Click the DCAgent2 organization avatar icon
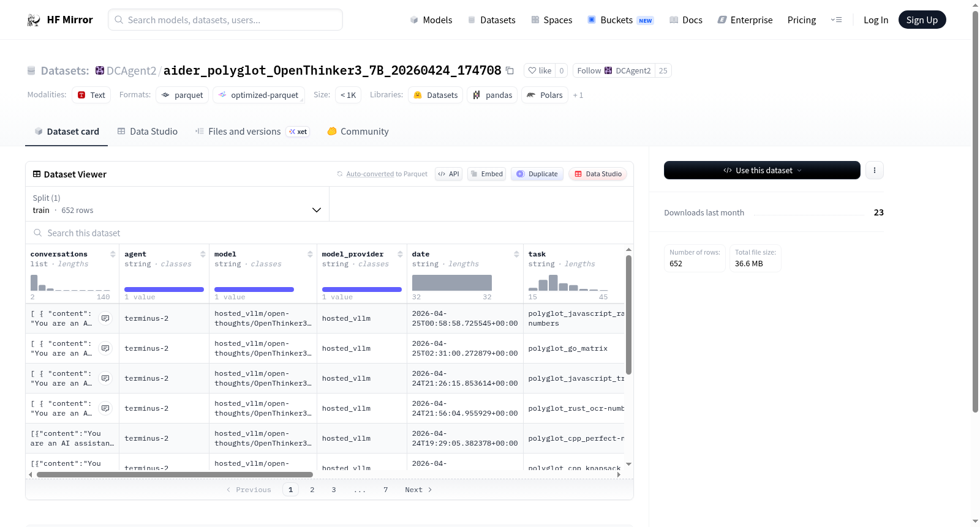This screenshot has height=527, width=980. click(x=100, y=70)
